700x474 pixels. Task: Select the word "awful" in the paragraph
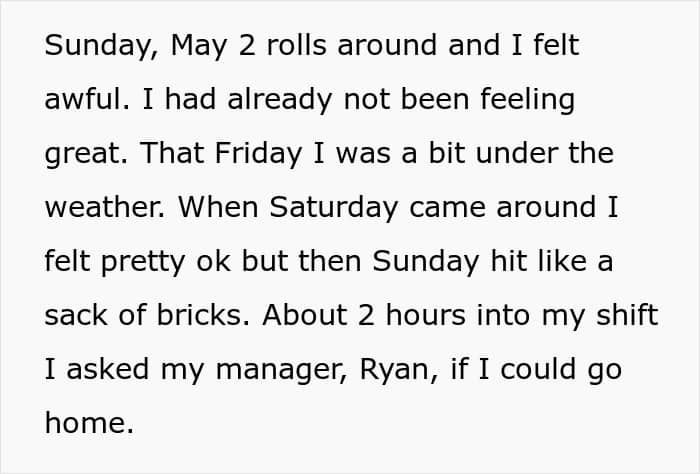83,99
